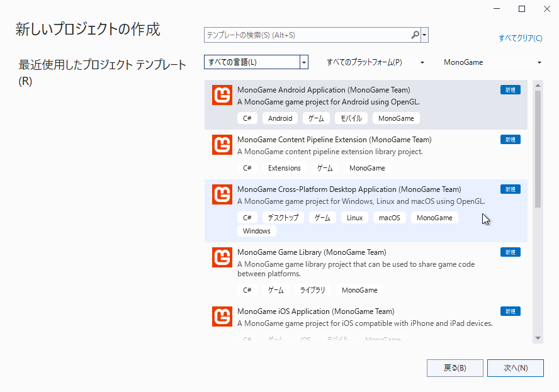Close the new project dialog
Viewport: 559px width, 392px height.
click(547, 9)
